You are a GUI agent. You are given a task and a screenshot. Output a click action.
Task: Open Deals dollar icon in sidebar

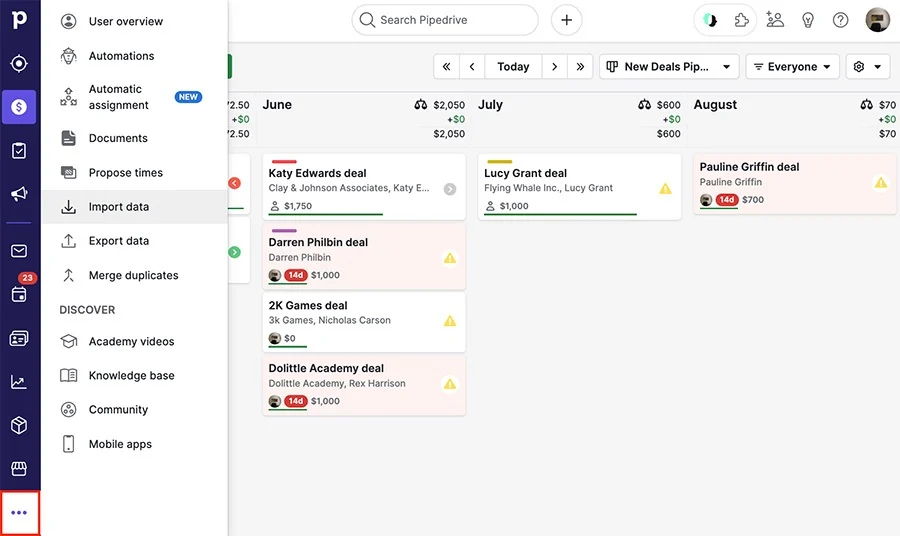[x=19, y=107]
